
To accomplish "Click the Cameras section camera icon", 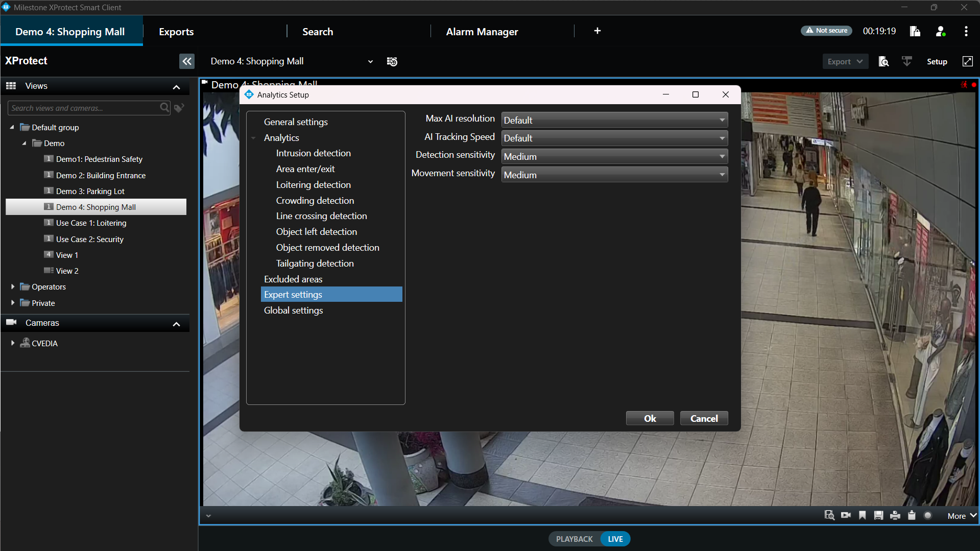I will point(11,322).
